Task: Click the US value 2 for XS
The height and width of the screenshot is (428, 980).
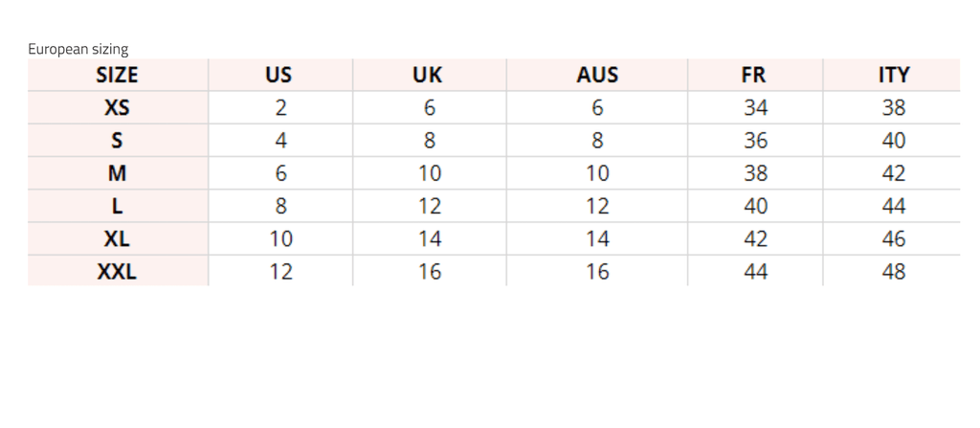Action: click(x=280, y=108)
